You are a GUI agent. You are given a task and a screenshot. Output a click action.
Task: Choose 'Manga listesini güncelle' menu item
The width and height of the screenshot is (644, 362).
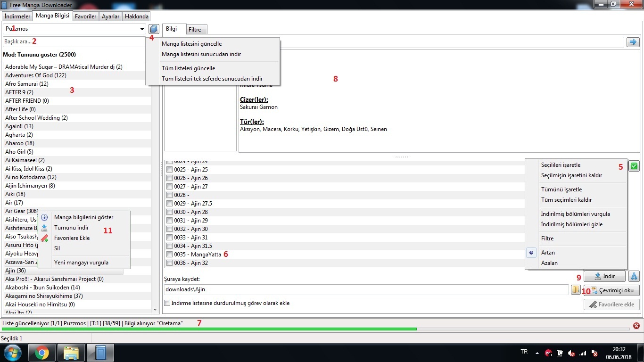tap(213, 44)
